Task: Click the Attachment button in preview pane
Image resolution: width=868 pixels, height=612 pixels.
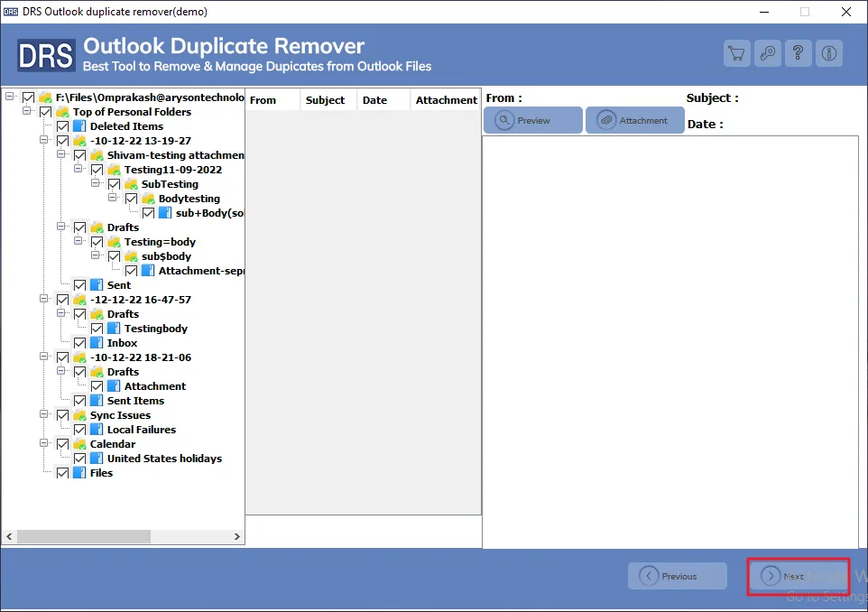Action: [635, 120]
